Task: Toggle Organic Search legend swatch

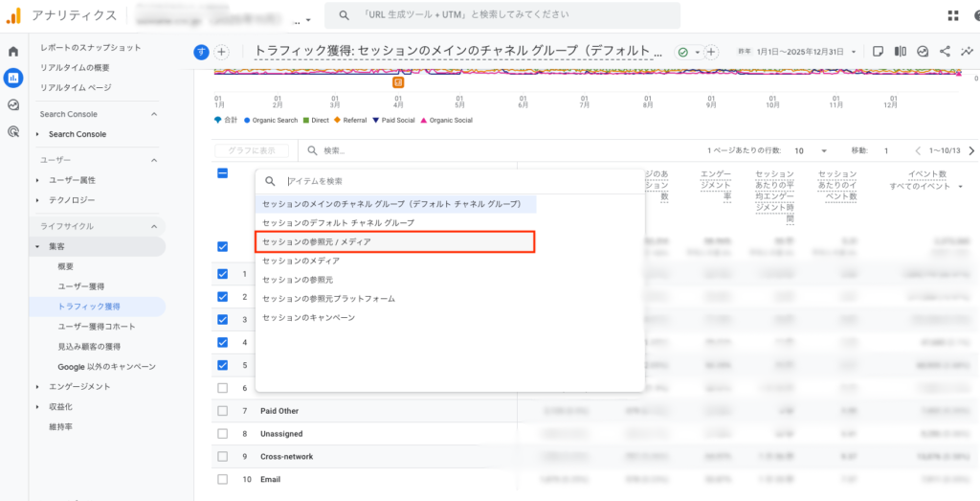Action: (x=248, y=120)
